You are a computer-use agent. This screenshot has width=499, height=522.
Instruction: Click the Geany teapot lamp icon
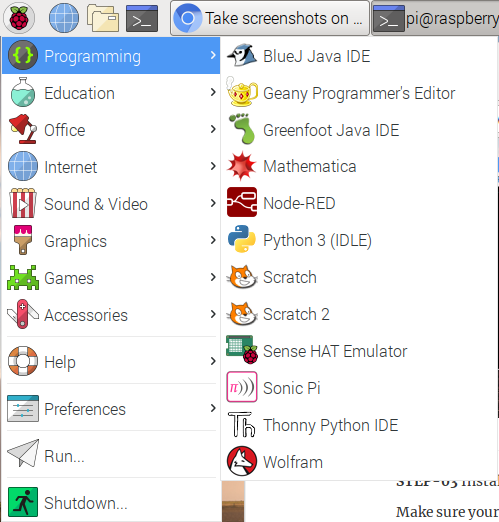242,92
